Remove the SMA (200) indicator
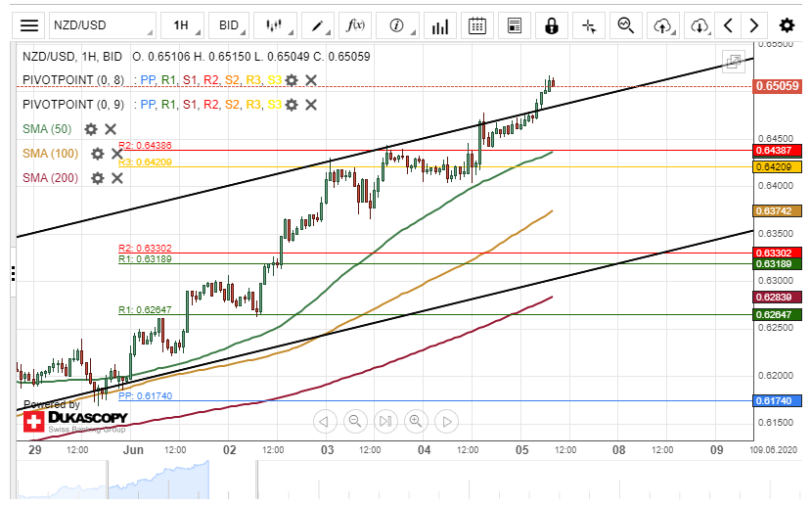Image resolution: width=812 pixels, height=507 pixels. [117, 178]
